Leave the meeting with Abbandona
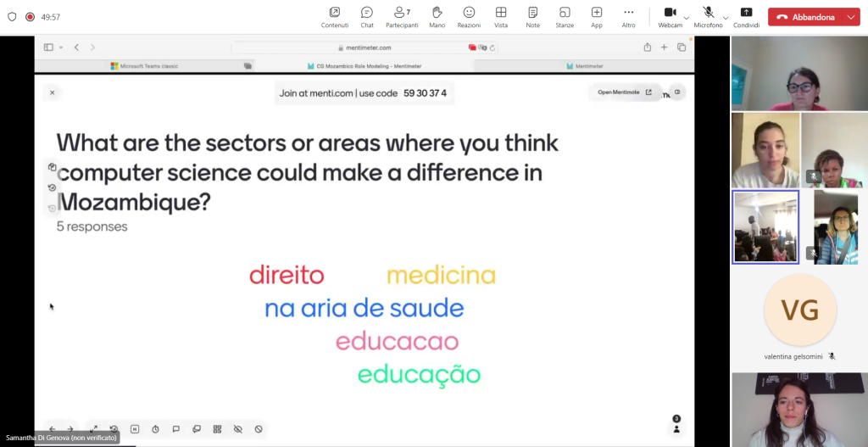Viewport: 868px width, 447px height. [805, 17]
